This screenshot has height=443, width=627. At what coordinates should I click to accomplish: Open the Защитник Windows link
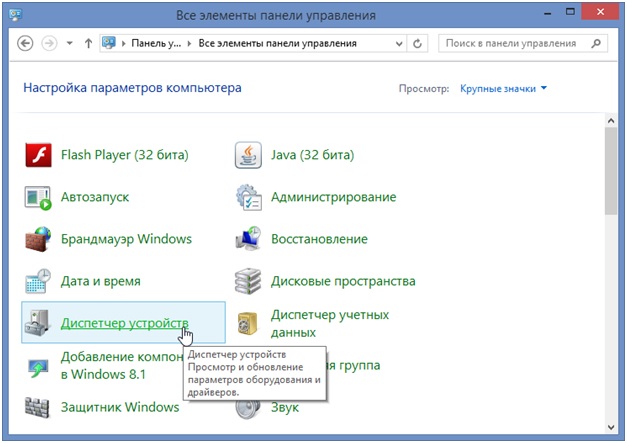(120, 407)
